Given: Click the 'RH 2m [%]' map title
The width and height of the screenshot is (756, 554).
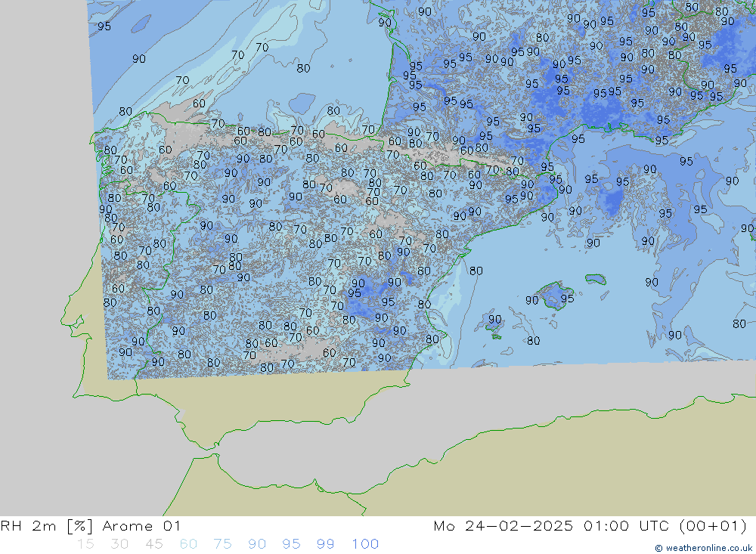Looking at the screenshot, I should (x=46, y=525).
